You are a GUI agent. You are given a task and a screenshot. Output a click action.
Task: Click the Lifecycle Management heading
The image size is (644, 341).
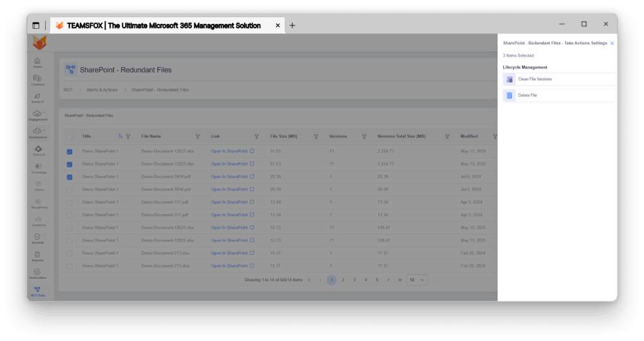point(525,67)
